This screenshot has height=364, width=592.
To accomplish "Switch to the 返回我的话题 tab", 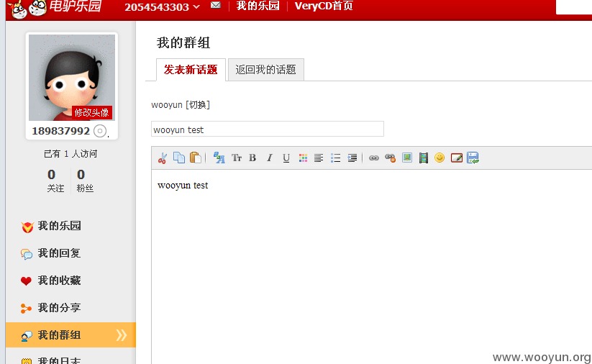I will (266, 70).
